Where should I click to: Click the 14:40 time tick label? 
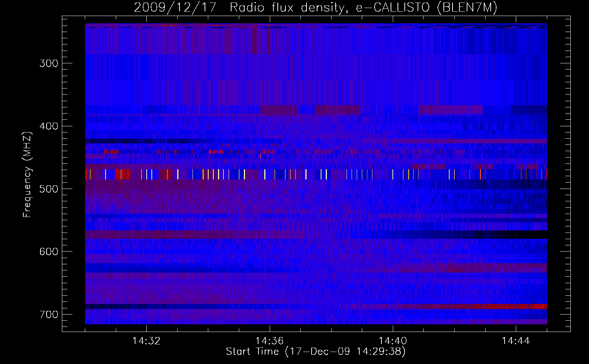[393, 341]
